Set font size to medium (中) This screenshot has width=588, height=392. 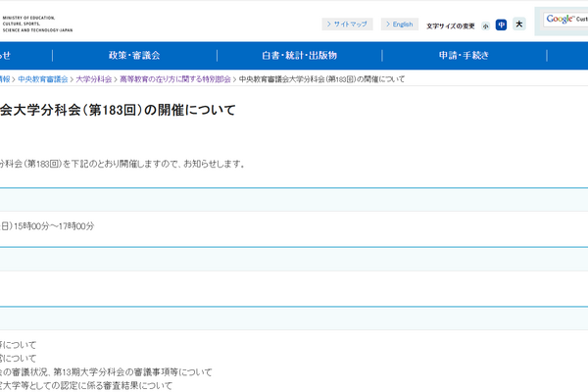[501, 24]
